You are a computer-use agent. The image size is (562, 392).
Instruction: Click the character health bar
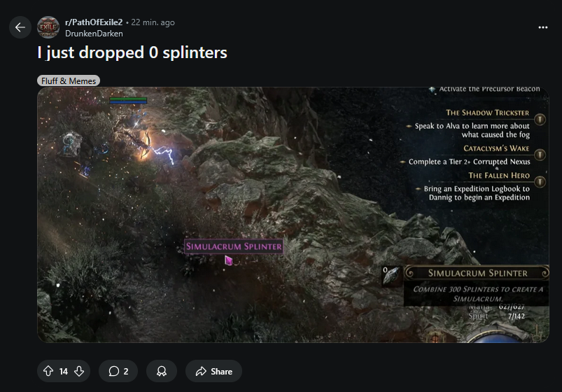128,99
